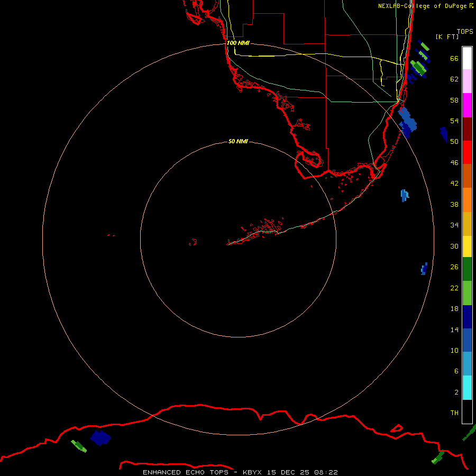Select the light green legend swatch
This screenshot has width=476, height=476.
(x=467, y=293)
